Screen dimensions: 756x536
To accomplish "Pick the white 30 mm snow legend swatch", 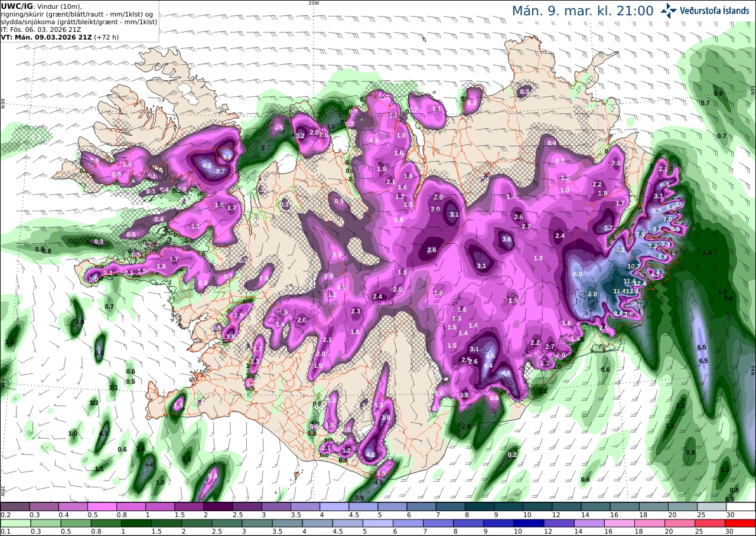I will coord(741,506).
